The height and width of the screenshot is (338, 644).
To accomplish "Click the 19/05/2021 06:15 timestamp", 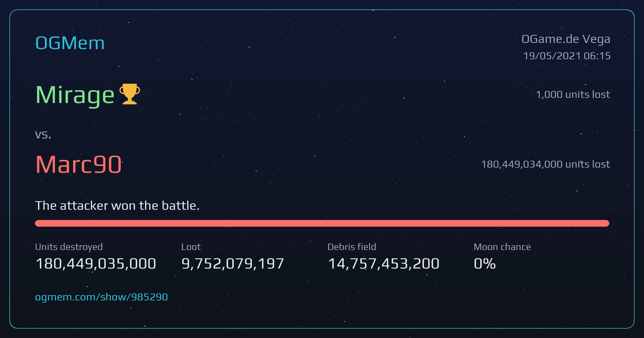I will click(x=567, y=56).
